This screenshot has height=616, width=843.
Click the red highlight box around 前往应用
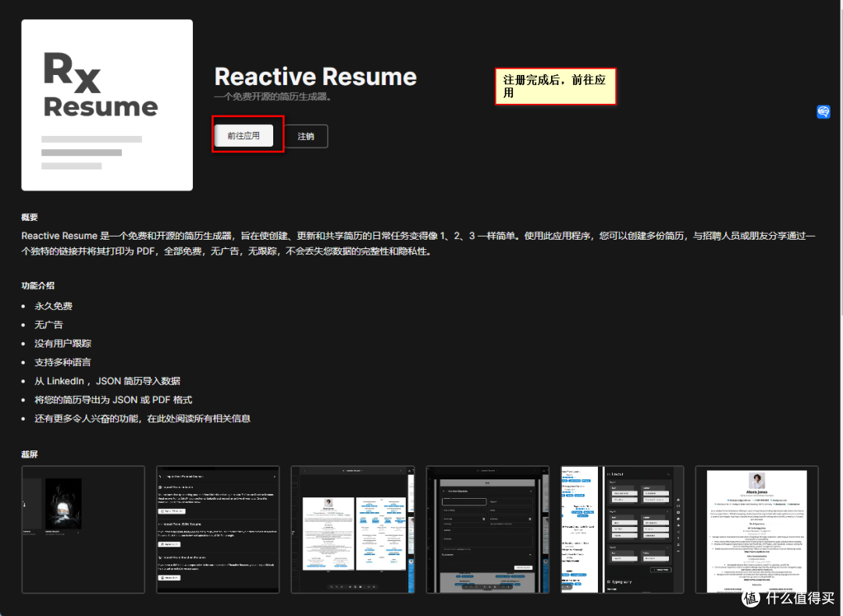tap(247, 134)
